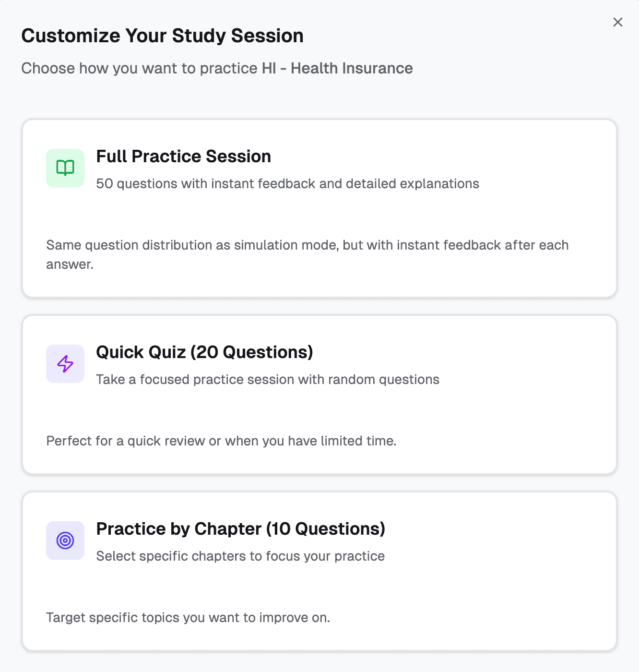Pick Practice by Chapter (10 Questions)
Image resolution: width=639 pixels, height=672 pixels.
point(319,571)
